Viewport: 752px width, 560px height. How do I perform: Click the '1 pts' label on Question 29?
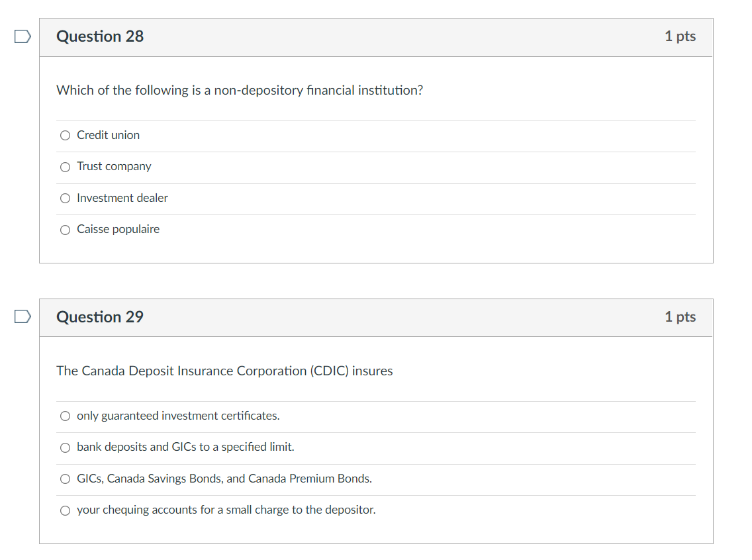680,317
